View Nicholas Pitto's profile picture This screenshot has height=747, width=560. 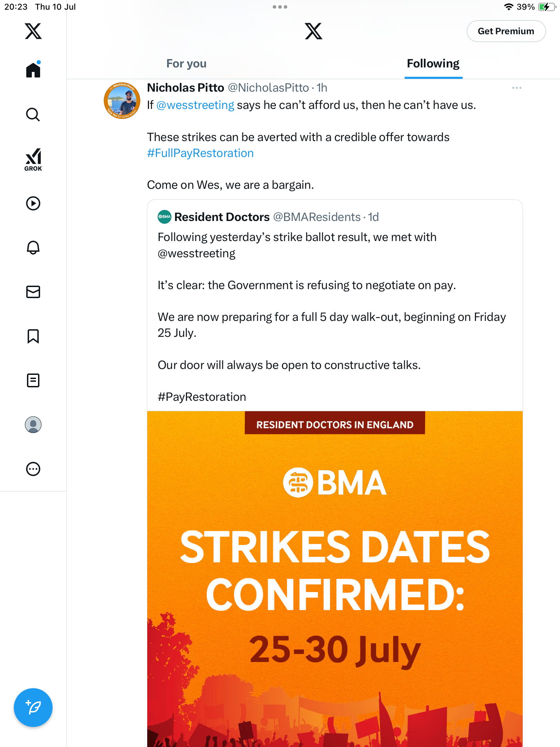122,100
